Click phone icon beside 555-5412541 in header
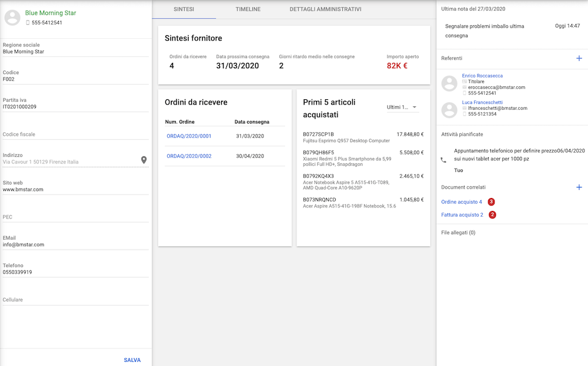The image size is (588, 366). pos(28,23)
